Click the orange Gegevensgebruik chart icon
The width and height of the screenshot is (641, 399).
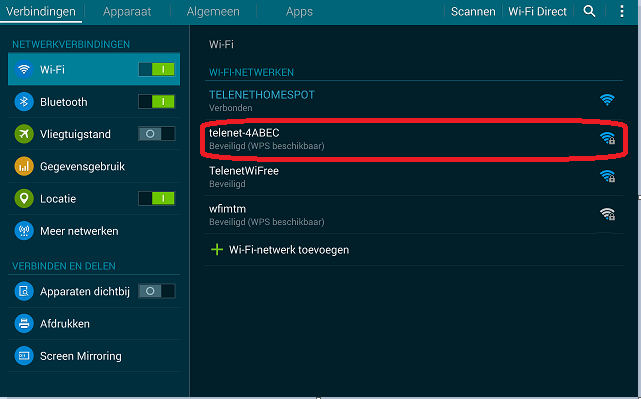[x=24, y=166]
